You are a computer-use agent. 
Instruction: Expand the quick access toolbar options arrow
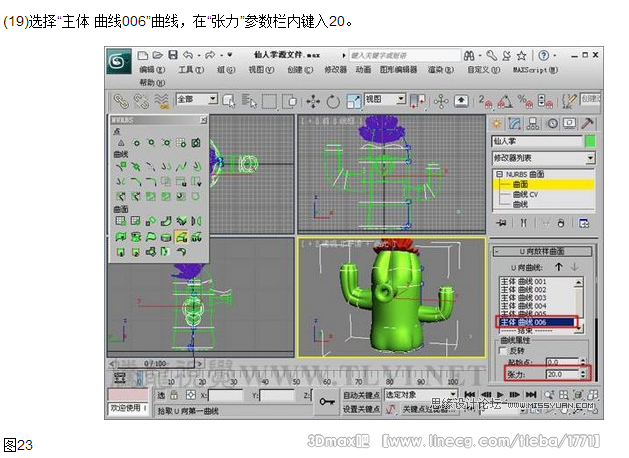(230, 55)
